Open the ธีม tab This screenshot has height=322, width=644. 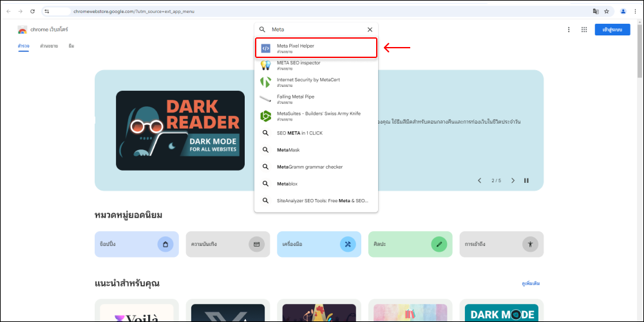click(71, 46)
